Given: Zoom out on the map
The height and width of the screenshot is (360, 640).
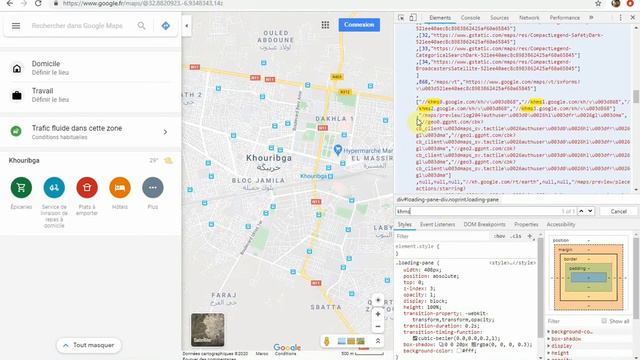Looking at the screenshot, I should 378,327.
